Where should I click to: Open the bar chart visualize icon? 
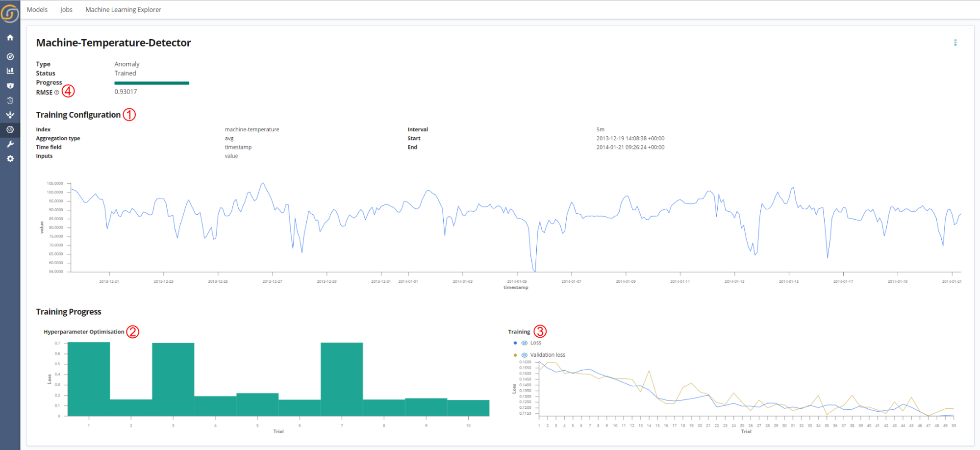[10, 71]
